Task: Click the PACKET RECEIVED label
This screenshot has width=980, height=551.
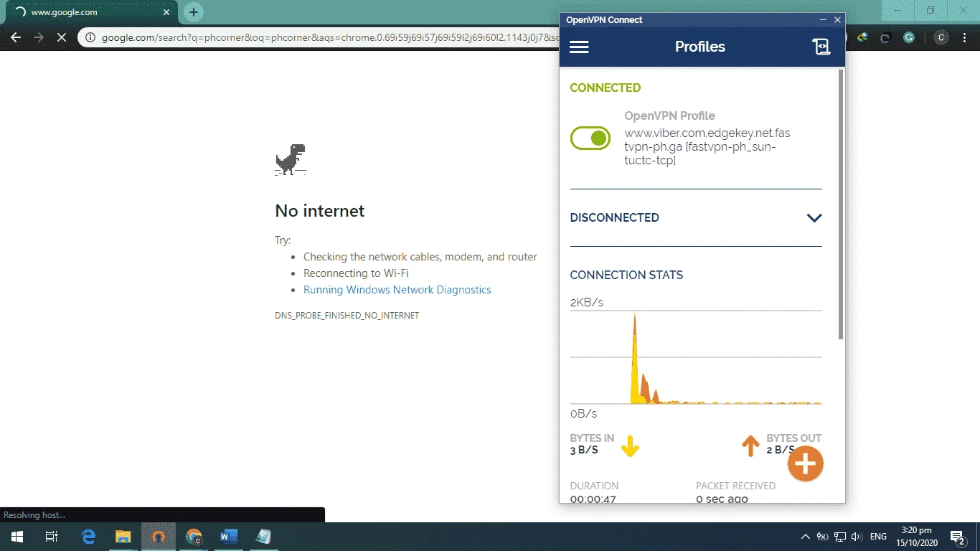Action: click(x=735, y=486)
